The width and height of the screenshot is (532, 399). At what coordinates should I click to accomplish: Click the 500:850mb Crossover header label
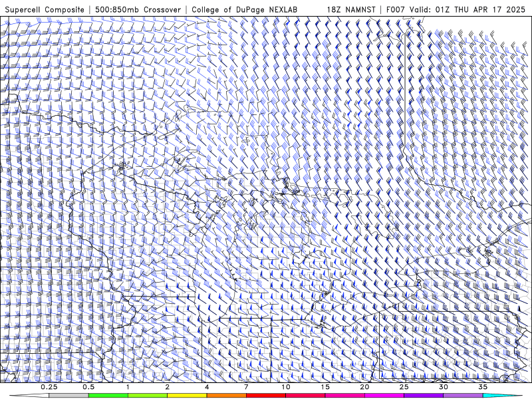[x=138, y=10]
